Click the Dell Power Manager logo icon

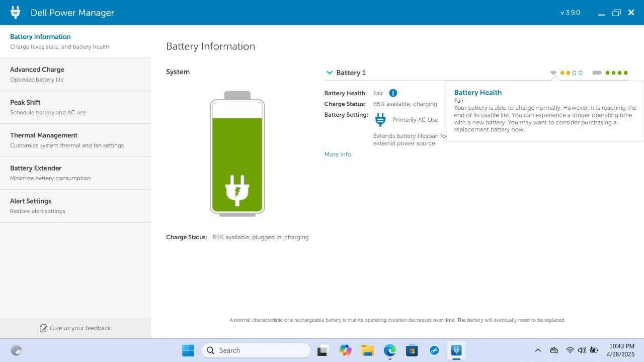tap(16, 13)
